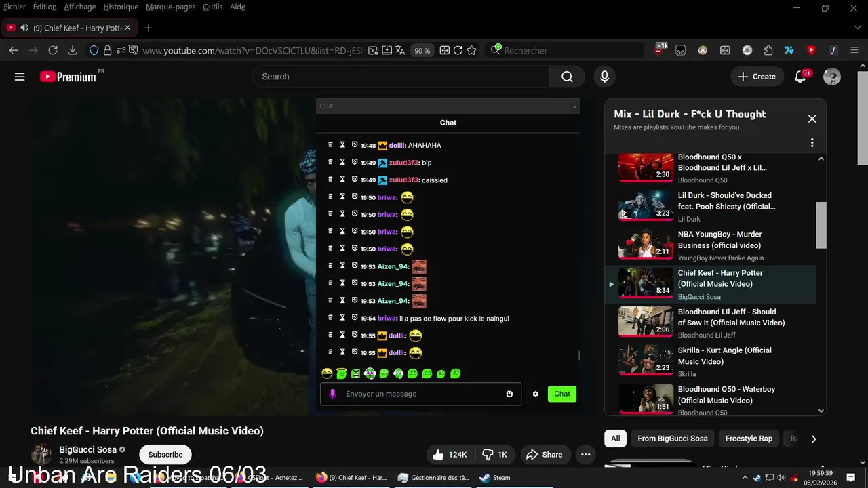This screenshot has height=488, width=868.
Task: Send message with green Chat button
Action: pos(562,394)
